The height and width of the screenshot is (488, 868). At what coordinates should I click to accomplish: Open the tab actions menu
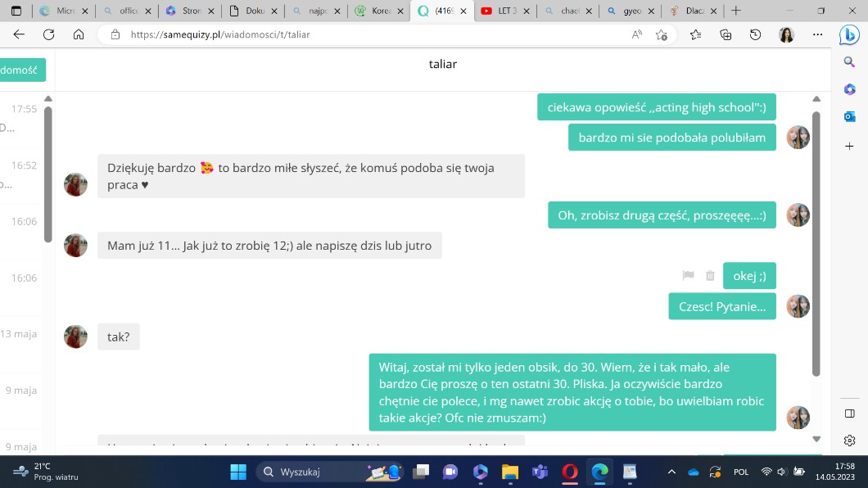(x=16, y=11)
